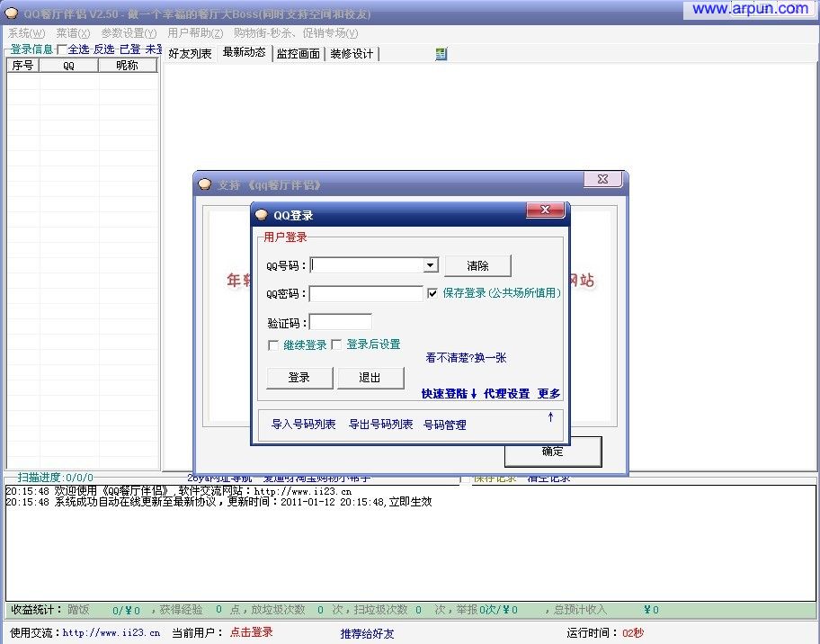
Task: Click the blue up-arrow collapse icon
Action: pos(550,417)
